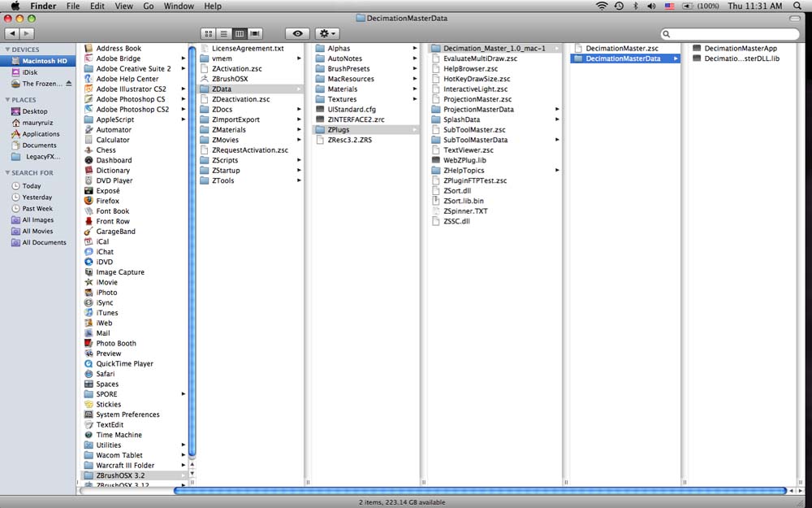Open the Action gear menu
Image resolution: width=812 pixels, height=508 pixels.
[x=327, y=33]
